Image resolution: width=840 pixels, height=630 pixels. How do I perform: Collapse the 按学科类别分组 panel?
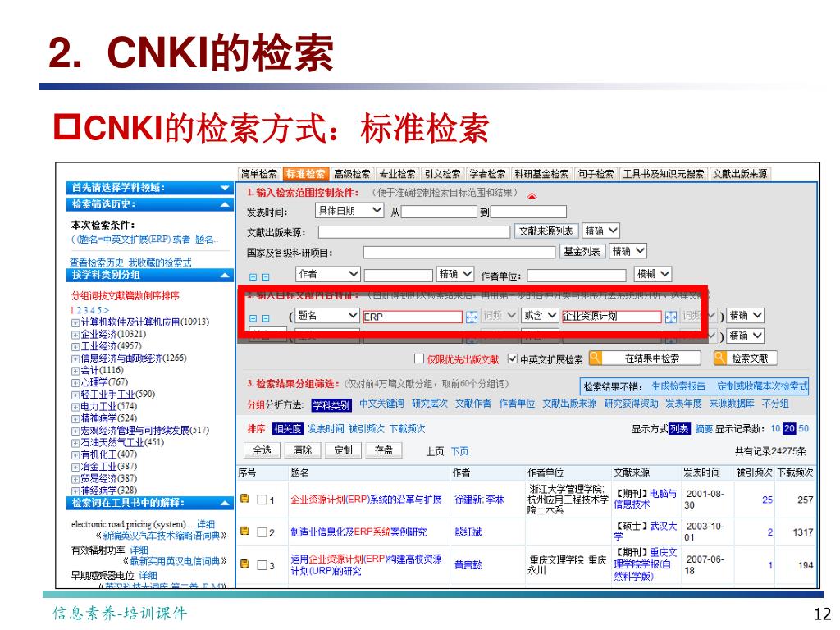[225, 276]
